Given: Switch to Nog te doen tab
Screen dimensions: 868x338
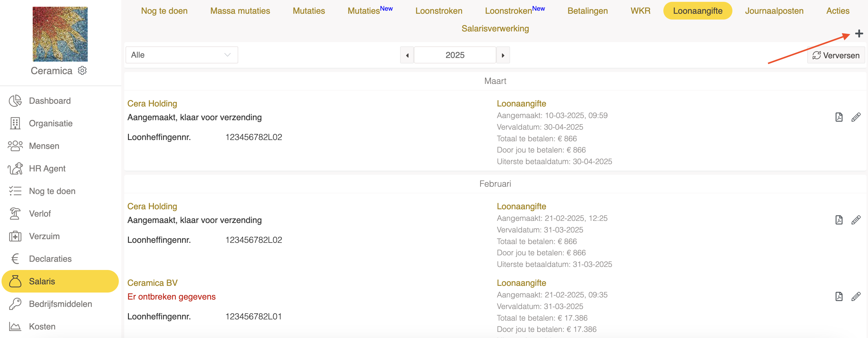Looking at the screenshot, I should click(x=164, y=11).
